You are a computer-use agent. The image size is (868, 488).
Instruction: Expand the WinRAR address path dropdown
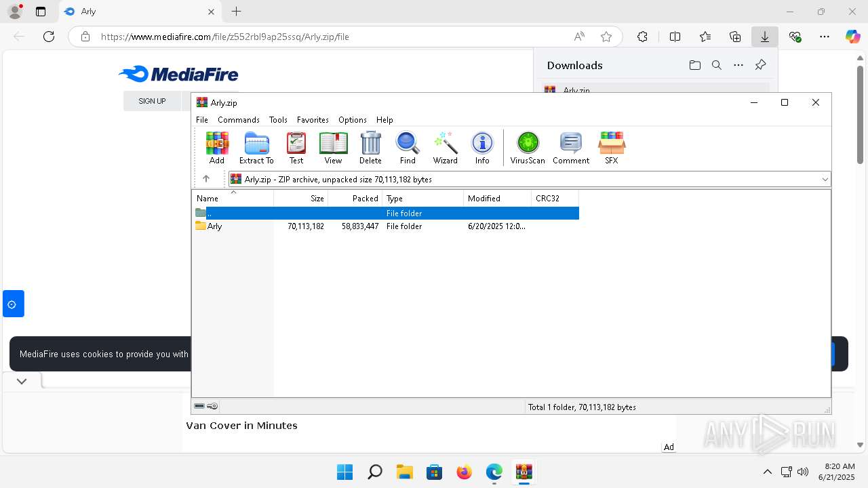tap(825, 179)
